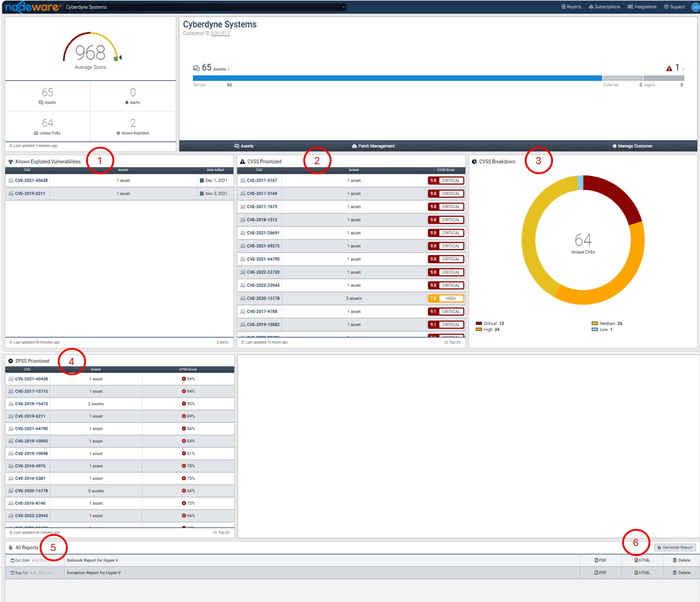Open HTML of Network Report for Hyper-V
Image resolution: width=700 pixels, height=602 pixels.
tap(642, 560)
